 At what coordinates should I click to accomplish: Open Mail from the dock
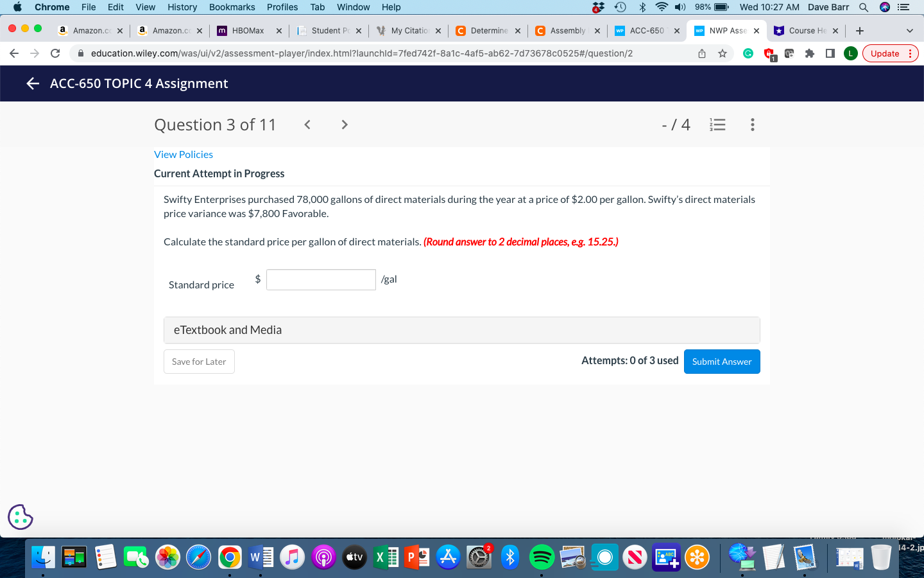[804, 556]
